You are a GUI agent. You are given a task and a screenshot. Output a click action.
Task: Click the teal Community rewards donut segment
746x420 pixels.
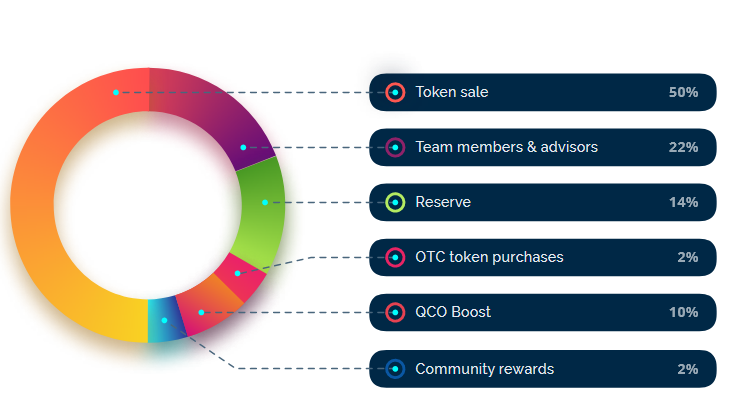(164, 321)
